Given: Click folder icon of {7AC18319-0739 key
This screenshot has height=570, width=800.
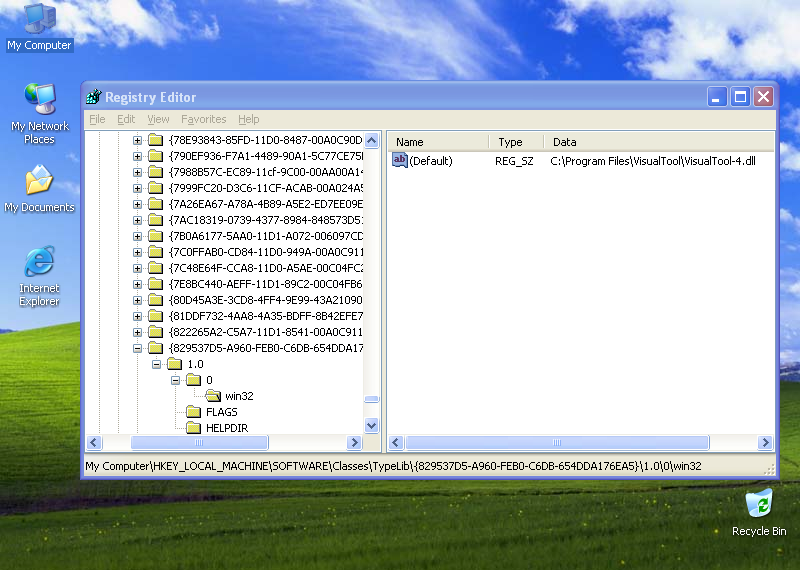Looking at the screenshot, I should click(x=156, y=220).
